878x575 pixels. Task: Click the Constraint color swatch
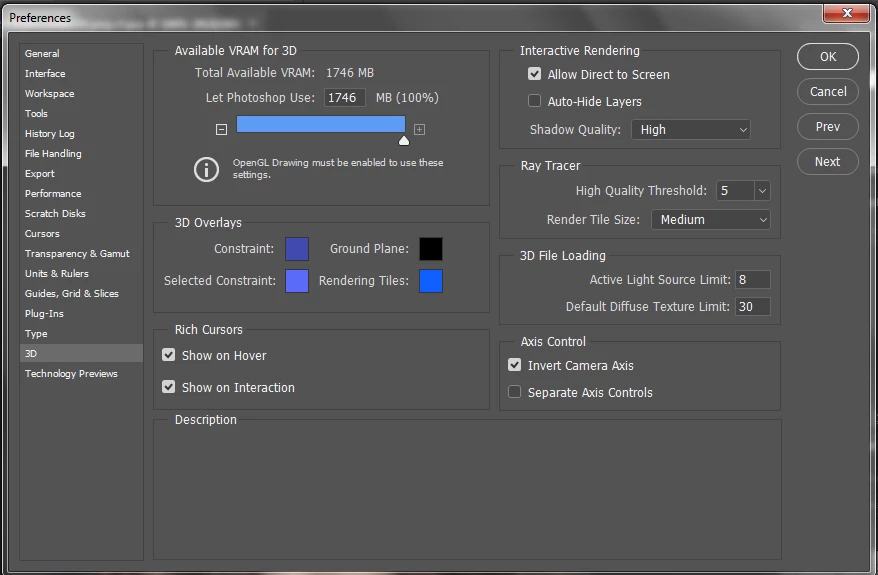pos(297,249)
